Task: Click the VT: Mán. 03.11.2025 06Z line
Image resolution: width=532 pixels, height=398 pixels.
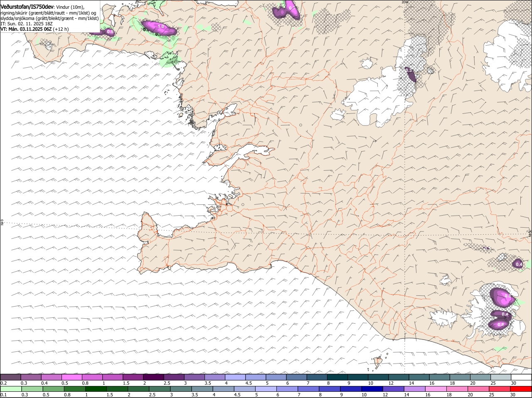Action: [35, 29]
